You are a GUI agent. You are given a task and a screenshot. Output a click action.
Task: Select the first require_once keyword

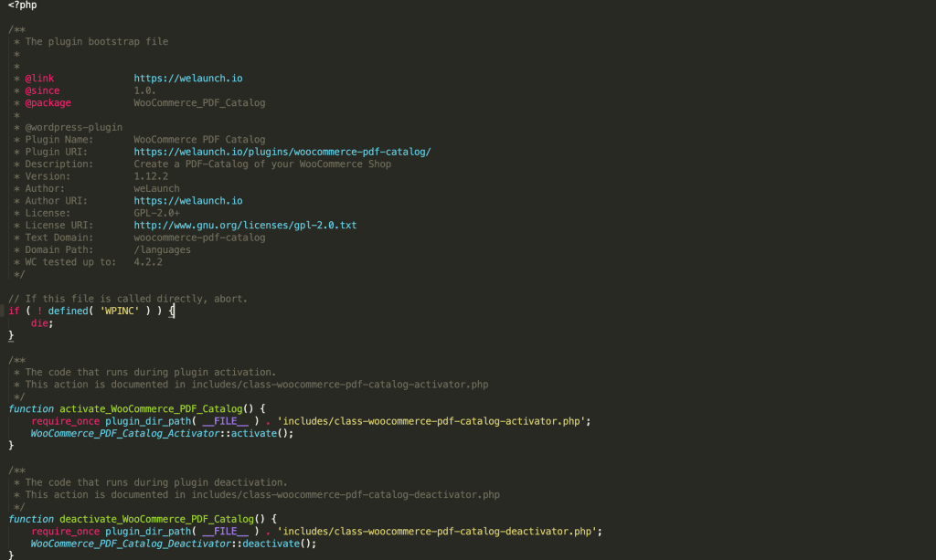point(64,420)
